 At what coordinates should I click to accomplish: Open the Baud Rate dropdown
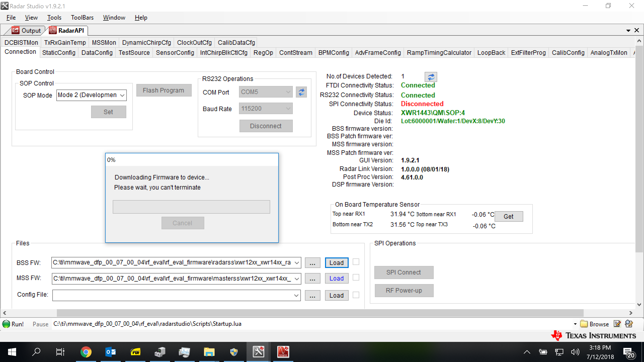[x=288, y=109]
